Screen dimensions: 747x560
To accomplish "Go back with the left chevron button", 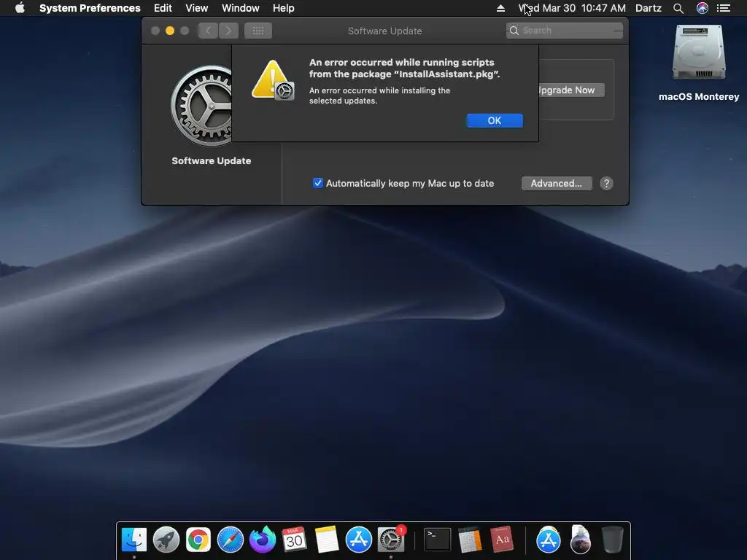I will 208,31.
